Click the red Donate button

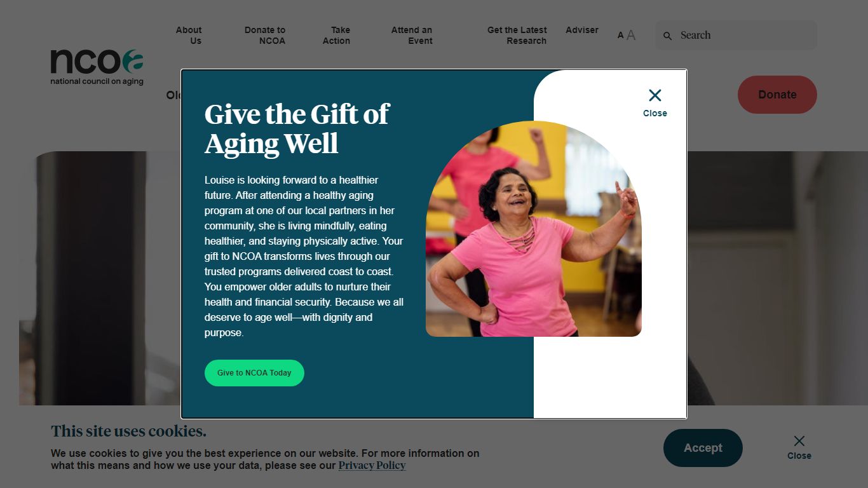pos(777,95)
